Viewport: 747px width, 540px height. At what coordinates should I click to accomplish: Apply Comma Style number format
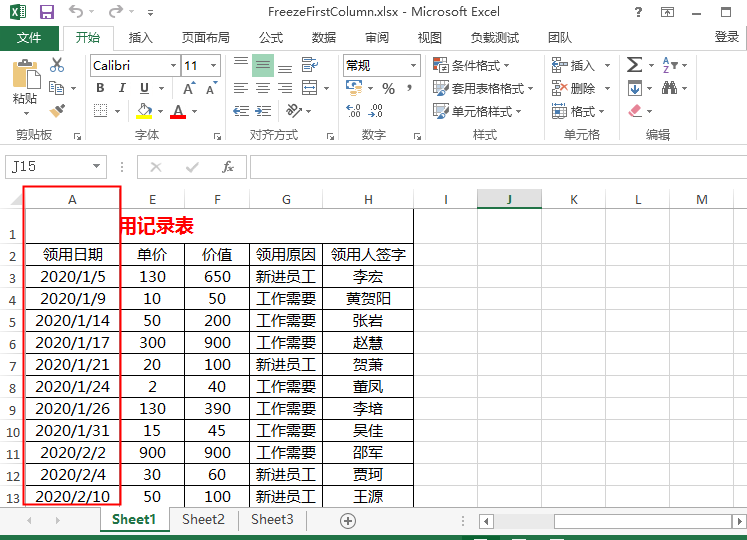point(409,88)
